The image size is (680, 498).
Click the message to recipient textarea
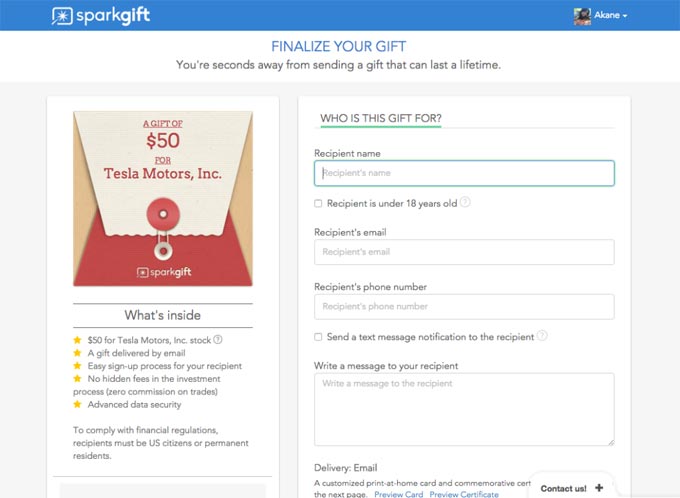[464, 409]
